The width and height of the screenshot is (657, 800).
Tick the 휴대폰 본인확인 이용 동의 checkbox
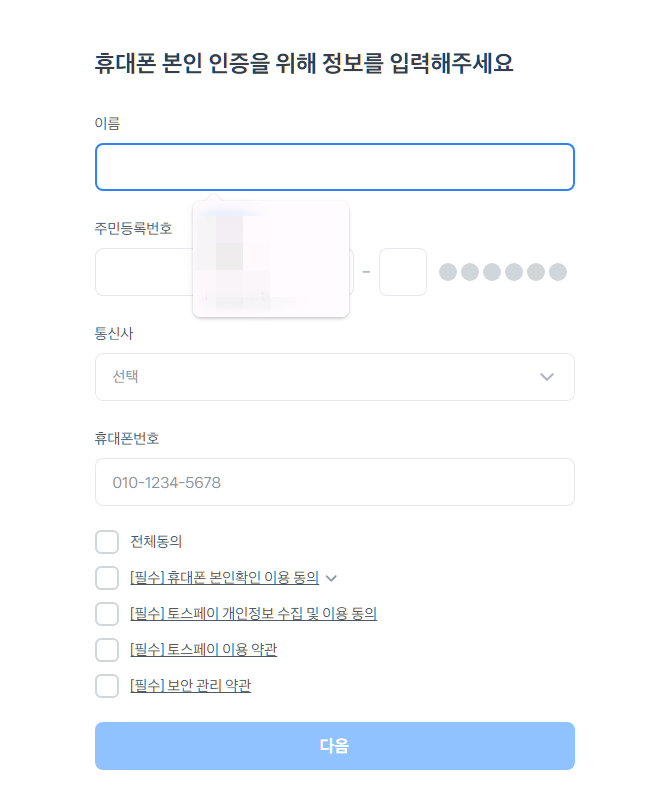click(x=107, y=578)
